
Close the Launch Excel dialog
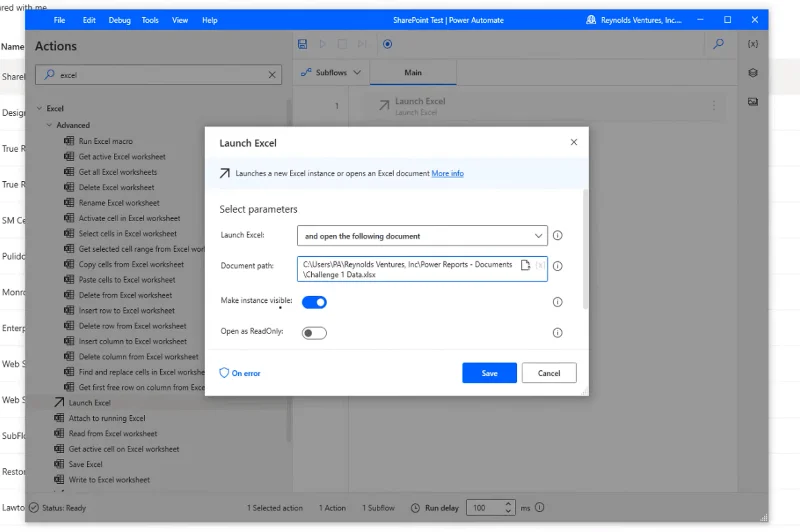pyautogui.click(x=573, y=142)
